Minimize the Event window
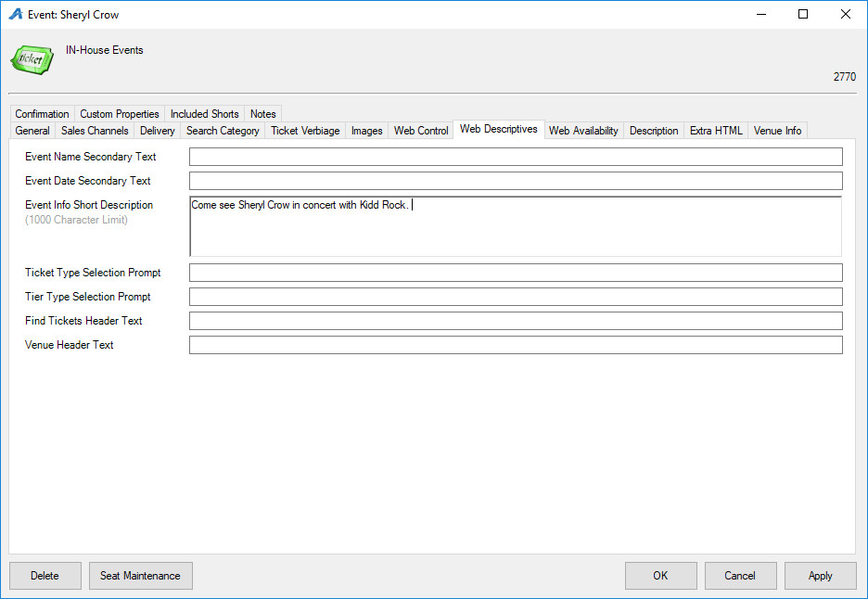Screen dimensions: 868x599 coord(761,15)
